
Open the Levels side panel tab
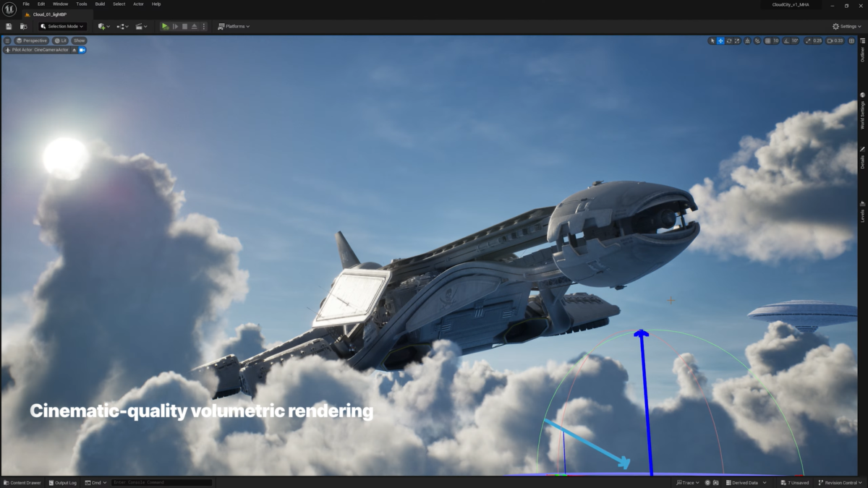coord(862,211)
